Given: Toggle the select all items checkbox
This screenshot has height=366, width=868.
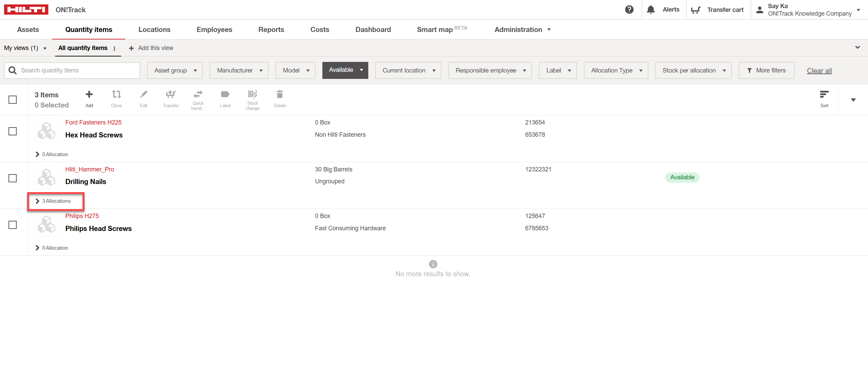Looking at the screenshot, I should [x=13, y=100].
